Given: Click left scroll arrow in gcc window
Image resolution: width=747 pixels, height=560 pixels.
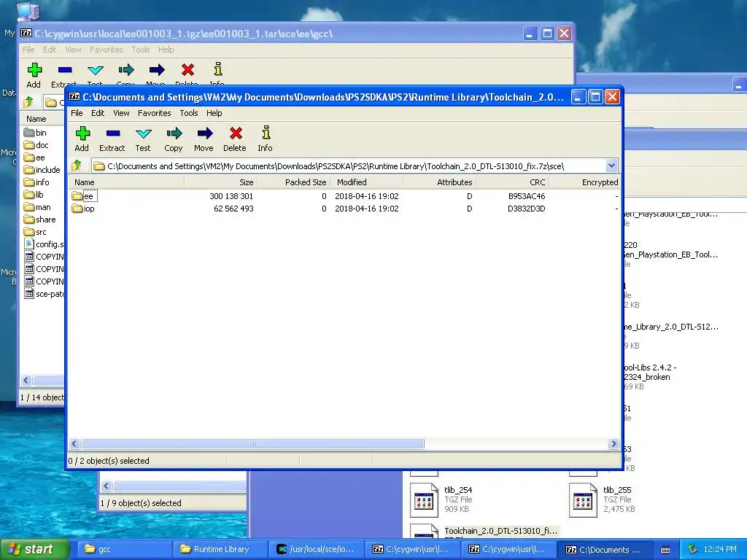Looking at the screenshot, I should pyautogui.click(x=26, y=381).
